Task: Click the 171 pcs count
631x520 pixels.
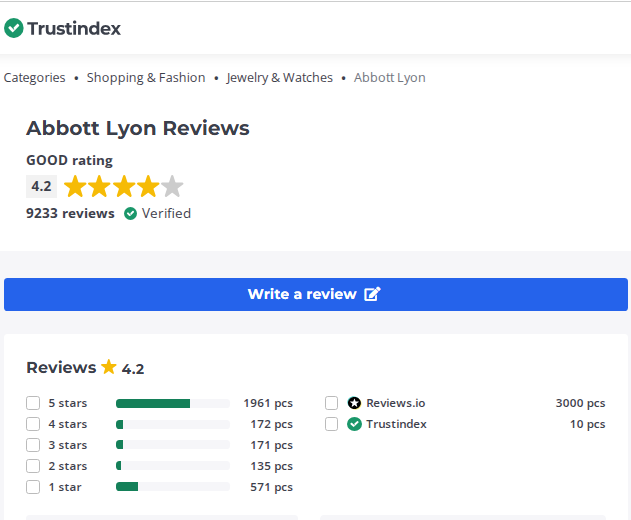Action: [x=272, y=445]
